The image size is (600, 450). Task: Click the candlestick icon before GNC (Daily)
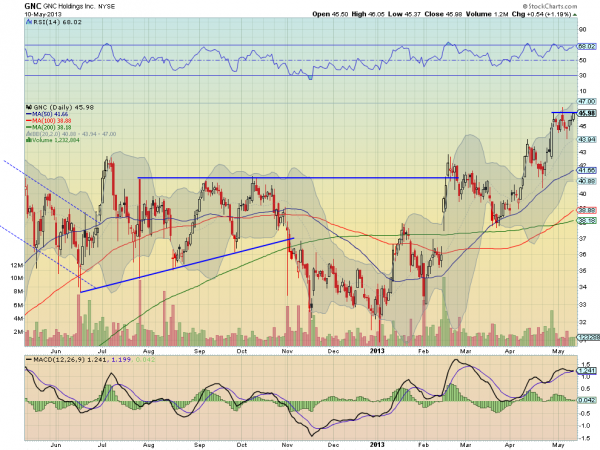(29, 108)
